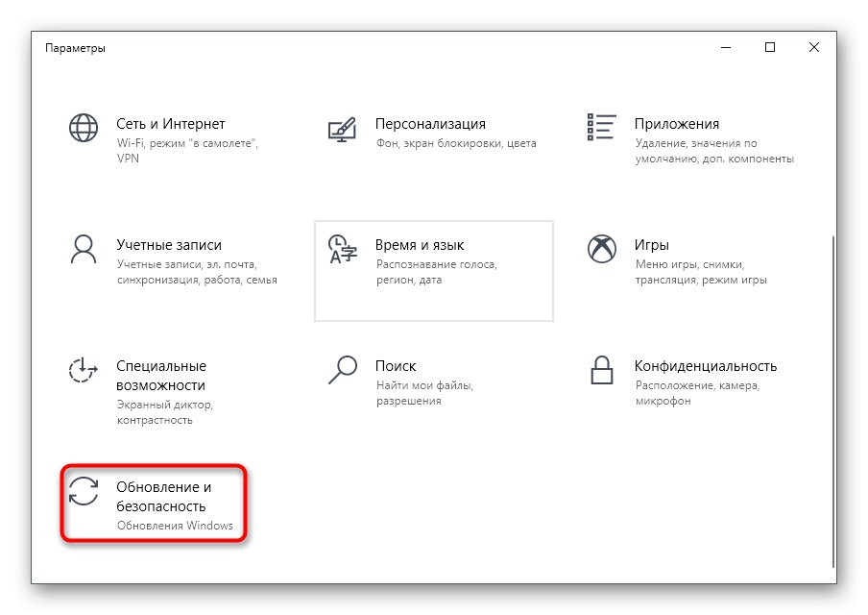Click the text "Фон, экран блокировки, цвета"

456,143
